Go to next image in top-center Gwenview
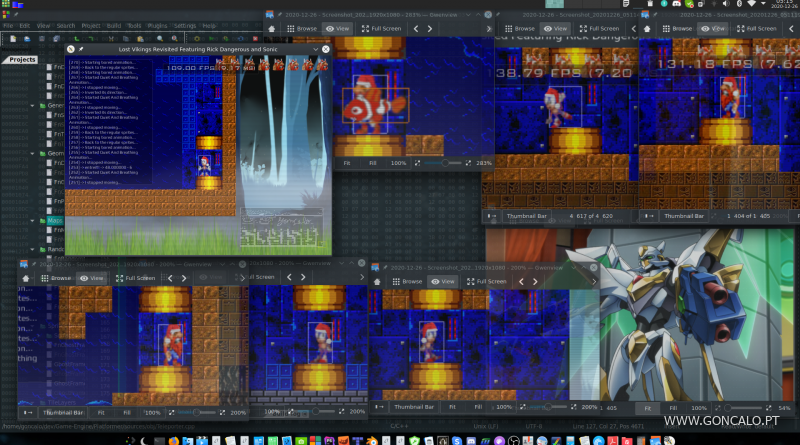Image resolution: width=800 pixels, height=445 pixels. coord(430,29)
